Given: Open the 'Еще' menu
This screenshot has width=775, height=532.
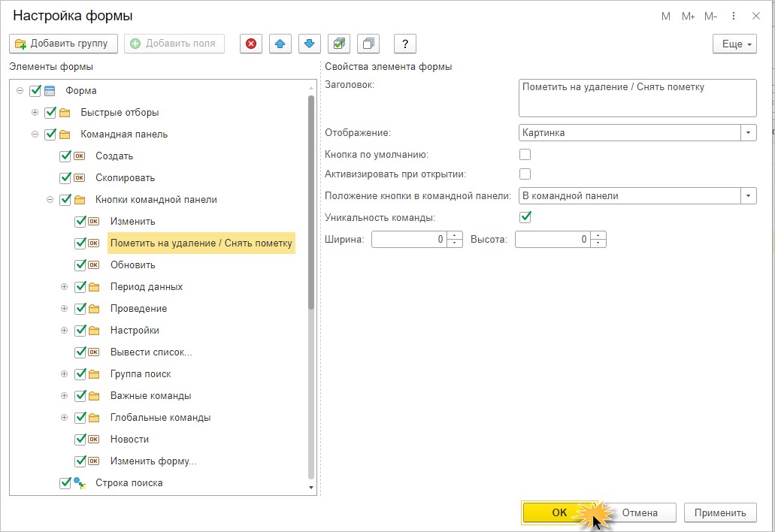Looking at the screenshot, I should [734, 44].
